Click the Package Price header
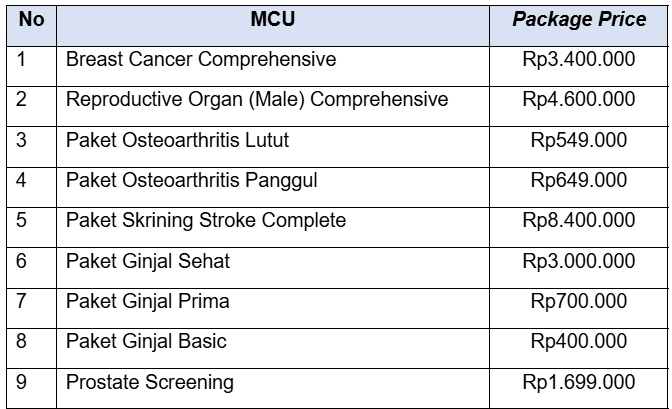This screenshot has width=672, height=409. pyautogui.click(x=579, y=26)
